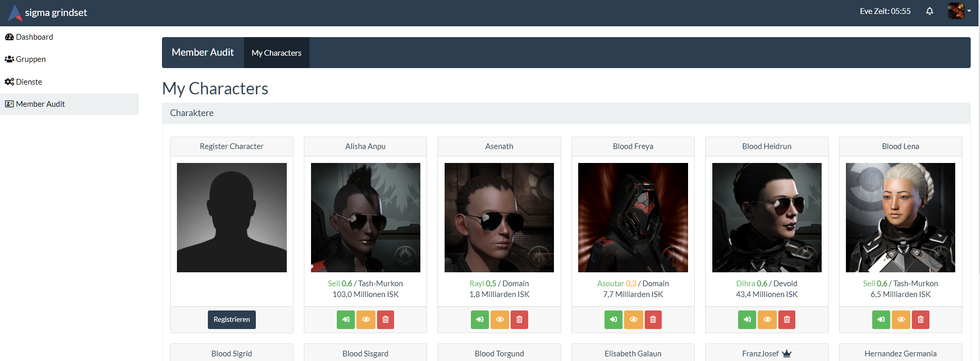Viewport: 980px width, 361px height.
Task: Select Member Audit in the sidebar
Action: [69, 104]
